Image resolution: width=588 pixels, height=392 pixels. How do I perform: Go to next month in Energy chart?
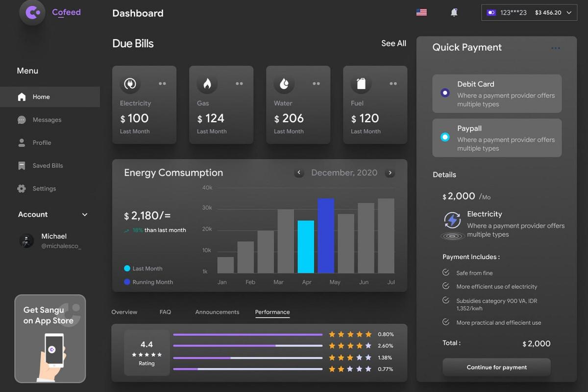[x=390, y=173]
